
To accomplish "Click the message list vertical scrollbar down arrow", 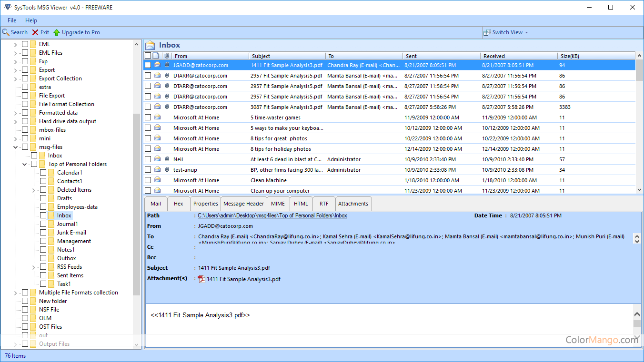I will click(x=639, y=190).
